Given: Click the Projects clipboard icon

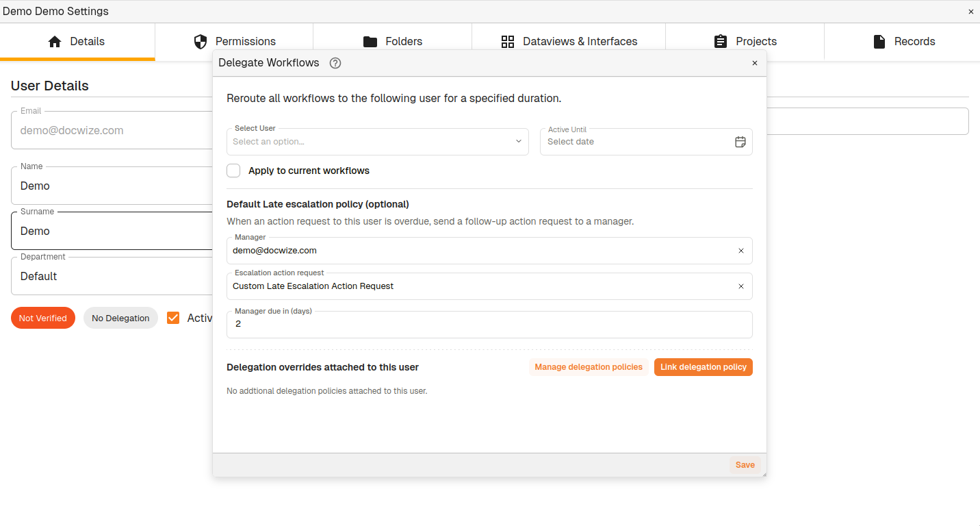Looking at the screenshot, I should pyautogui.click(x=721, y=42).
